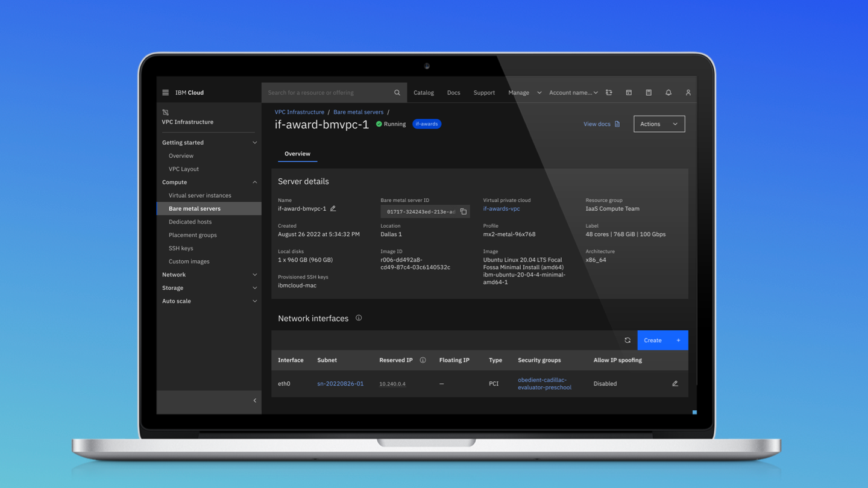Open the Actions dropdown
The height and width of the screenshot is (488, 868).
659,124
